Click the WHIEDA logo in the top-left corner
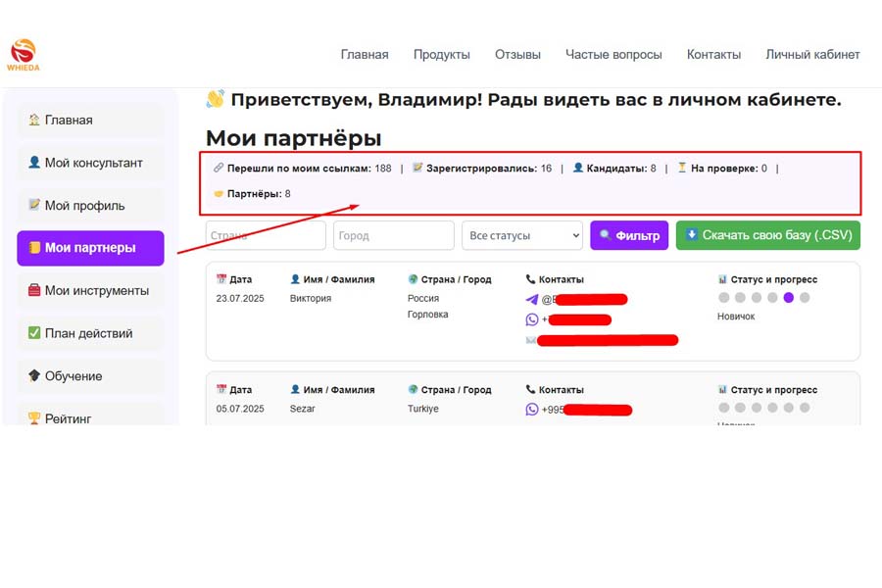Viewport: 882px width, 588px height. tap(23, 47)
